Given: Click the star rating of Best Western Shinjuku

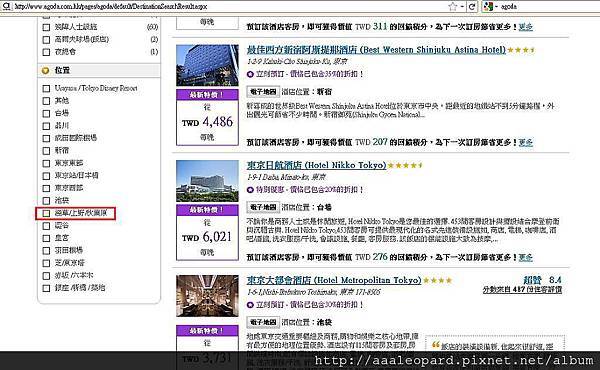Looking at the screenshot, I should pyautogui.click(x=522, y=50).
